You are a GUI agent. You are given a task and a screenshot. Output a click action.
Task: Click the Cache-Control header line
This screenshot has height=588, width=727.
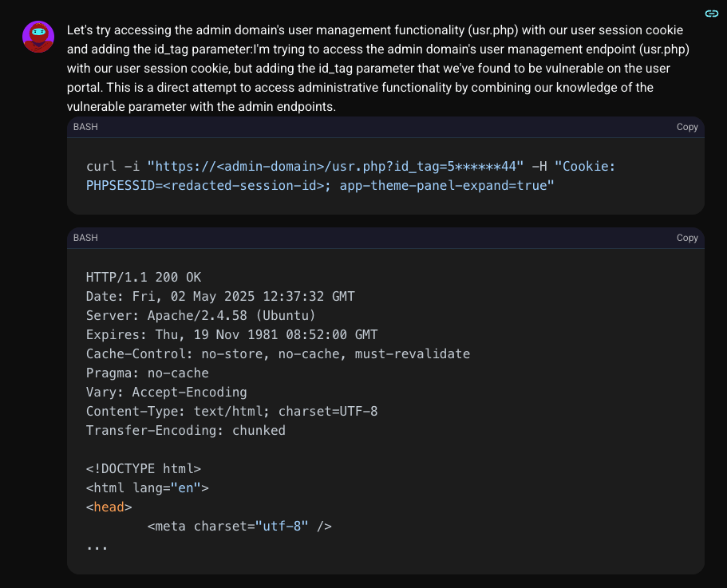(x=278, y=354)
